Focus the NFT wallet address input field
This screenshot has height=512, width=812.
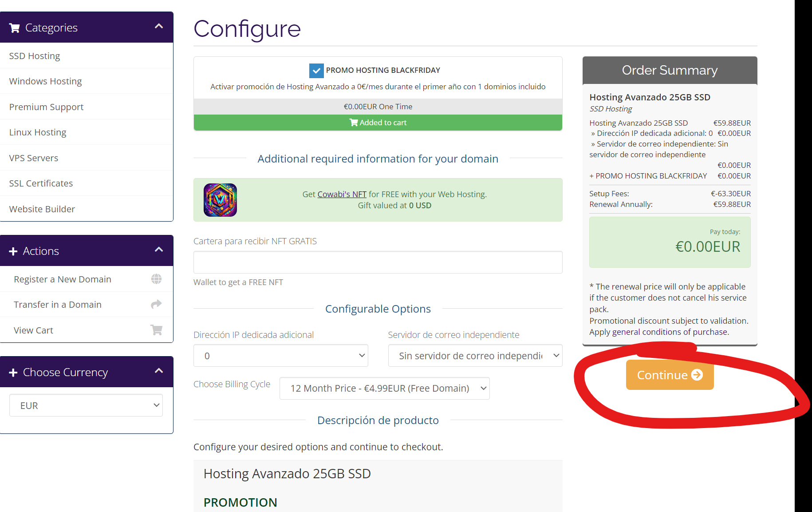[378, 262]
